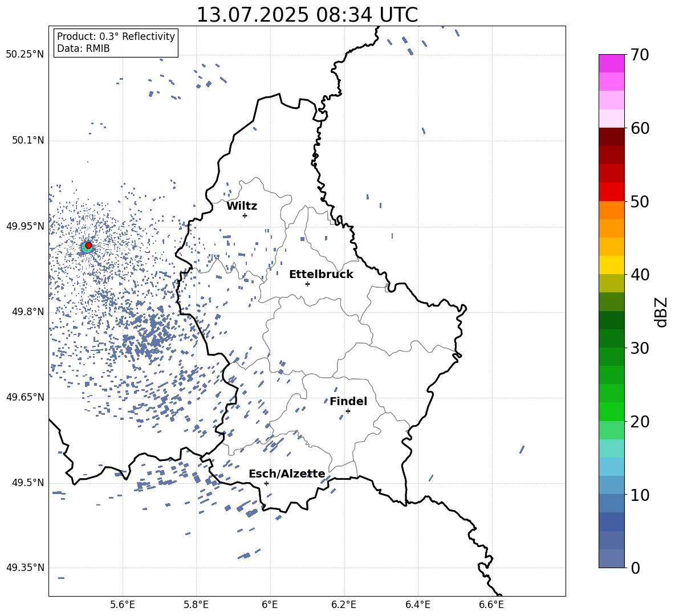Click the 'Data: RMIB' text
The image size is (675, 616).
pyautogui.click(x=83, y=48)
